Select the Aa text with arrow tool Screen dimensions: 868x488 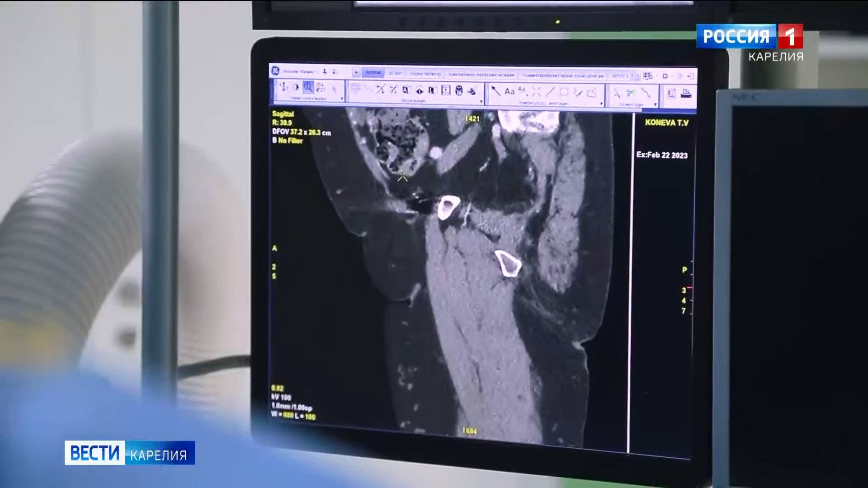pos(523,91)
